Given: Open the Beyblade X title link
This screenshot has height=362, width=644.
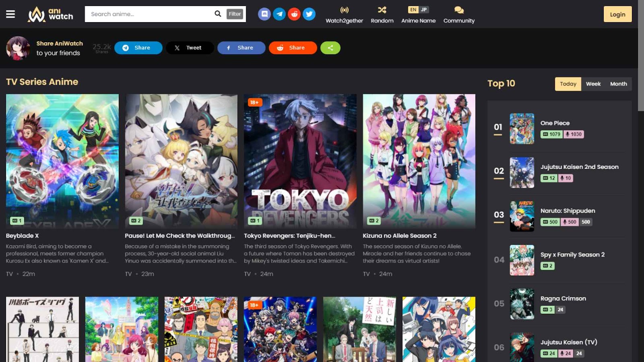Looking at the screenshot, I should (23, 236).
